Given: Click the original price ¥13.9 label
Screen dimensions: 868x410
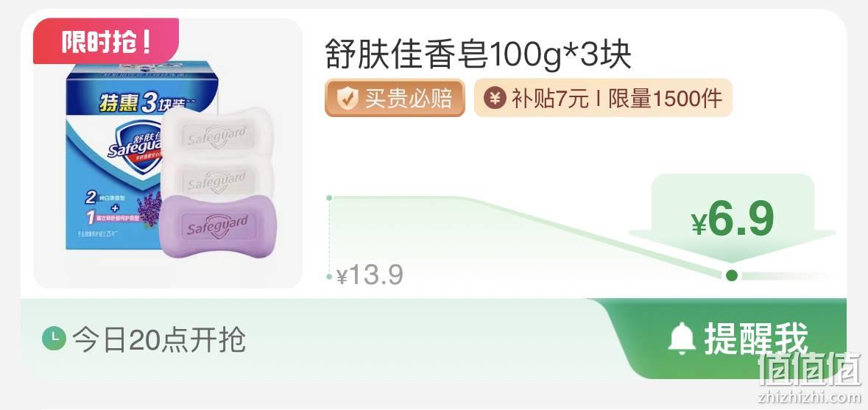Looking at the screenshot, I should [x=370, y=275].
